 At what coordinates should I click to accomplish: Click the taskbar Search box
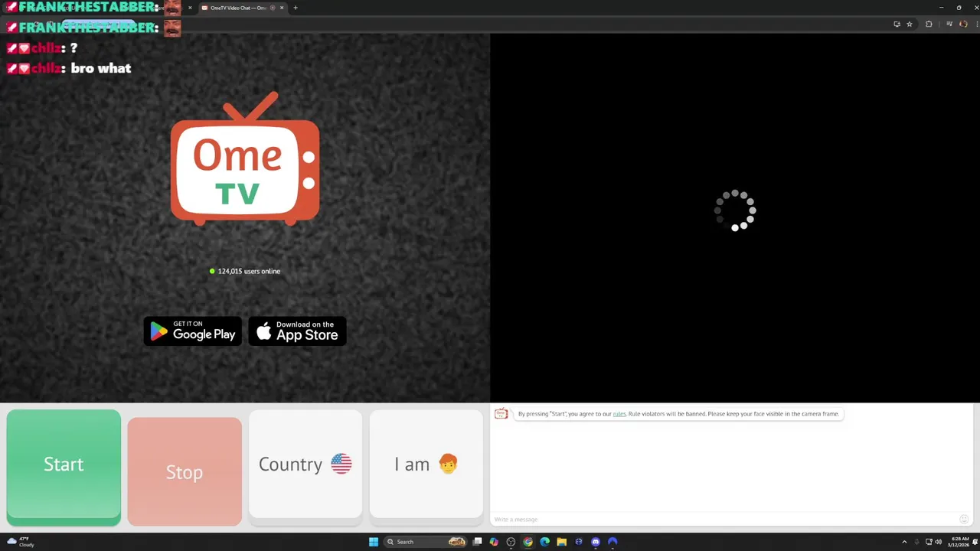click(425, 542)
